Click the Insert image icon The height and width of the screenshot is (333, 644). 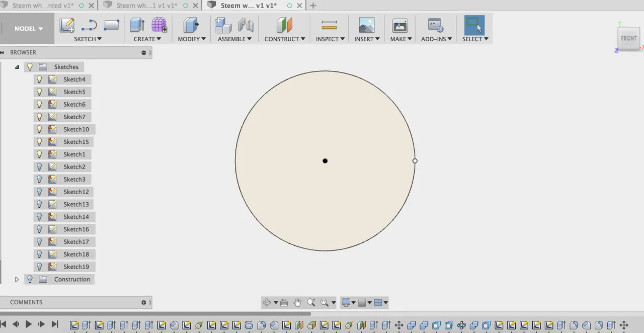tap(366, 25)
